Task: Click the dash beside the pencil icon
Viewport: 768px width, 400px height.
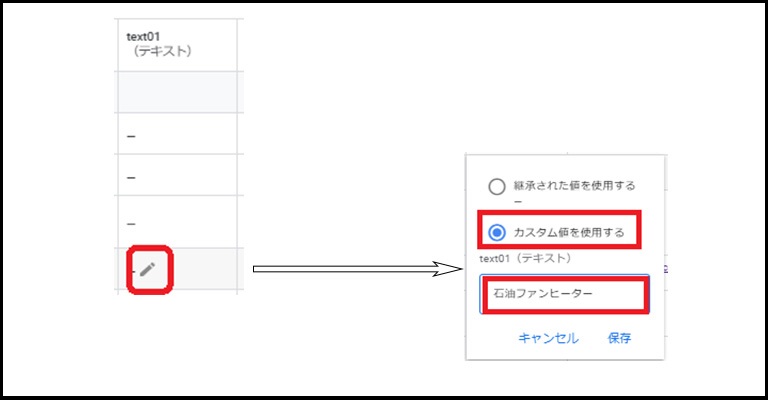Action: pyautogui.click(x=131, y=268)
